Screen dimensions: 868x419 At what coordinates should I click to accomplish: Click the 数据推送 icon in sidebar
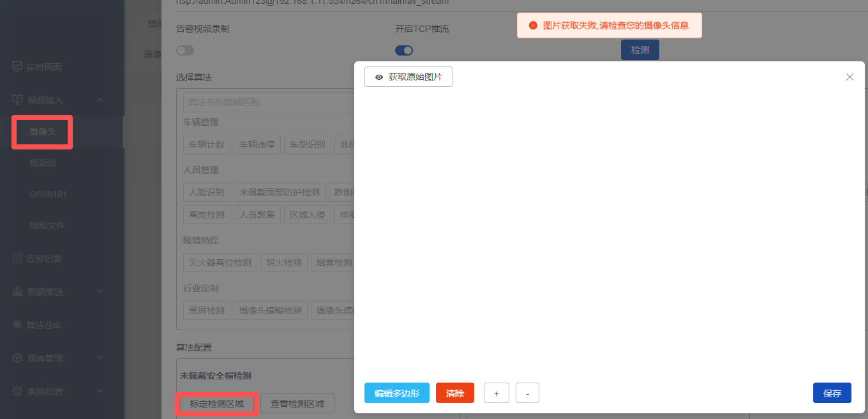click(17, 292)
